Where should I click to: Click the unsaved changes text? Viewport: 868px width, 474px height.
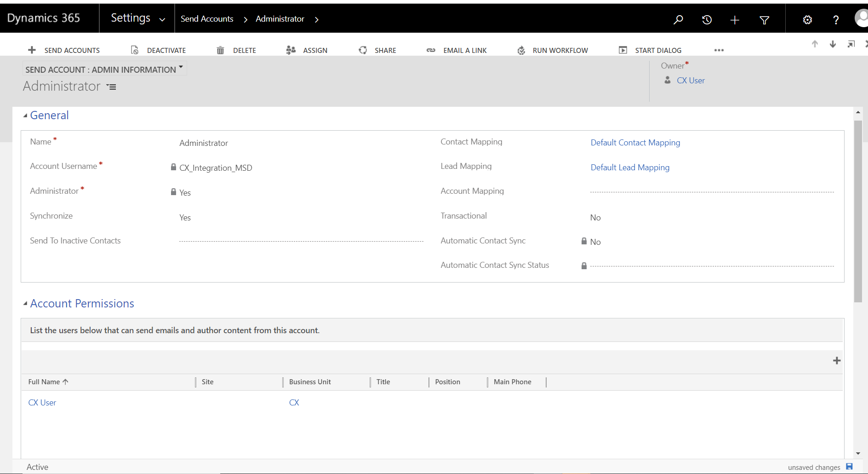coord(814,468)
